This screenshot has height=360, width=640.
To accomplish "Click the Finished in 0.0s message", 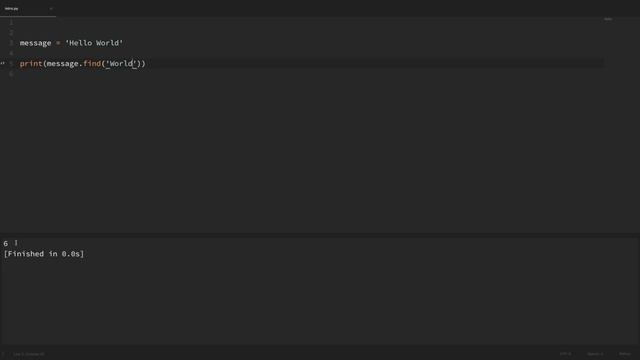I will coord(44,254).
